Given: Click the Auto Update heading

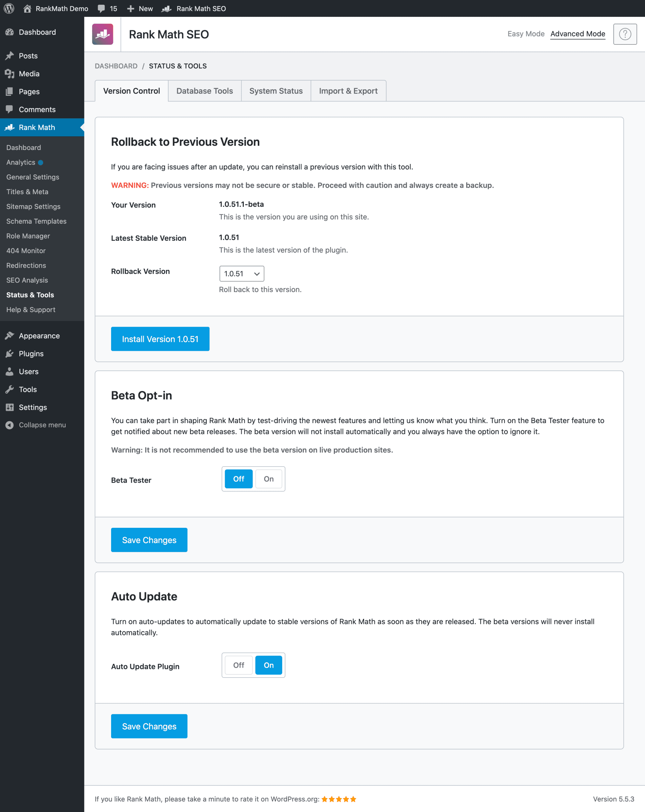Looking at the screenshot, I should click(144, 596).
